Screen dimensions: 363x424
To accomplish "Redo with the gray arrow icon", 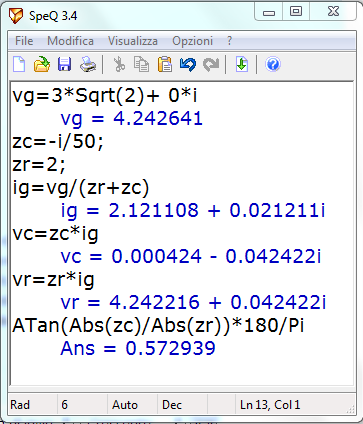I will (x=211, y=64).
